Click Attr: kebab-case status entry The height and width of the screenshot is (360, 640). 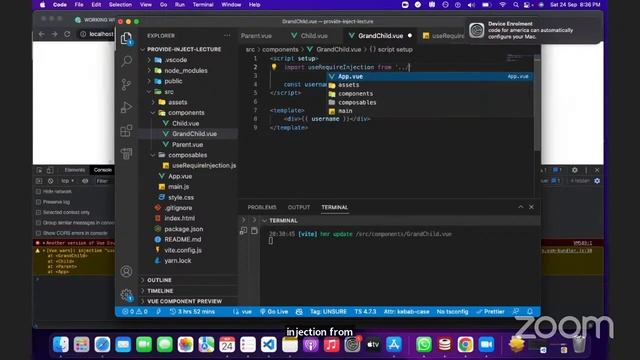406,311
